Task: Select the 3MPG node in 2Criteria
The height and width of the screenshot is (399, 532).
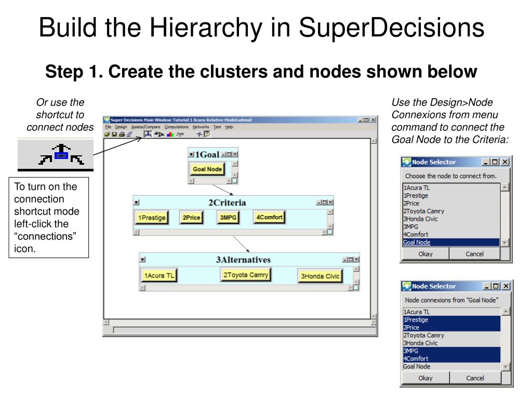Action: 228,218
